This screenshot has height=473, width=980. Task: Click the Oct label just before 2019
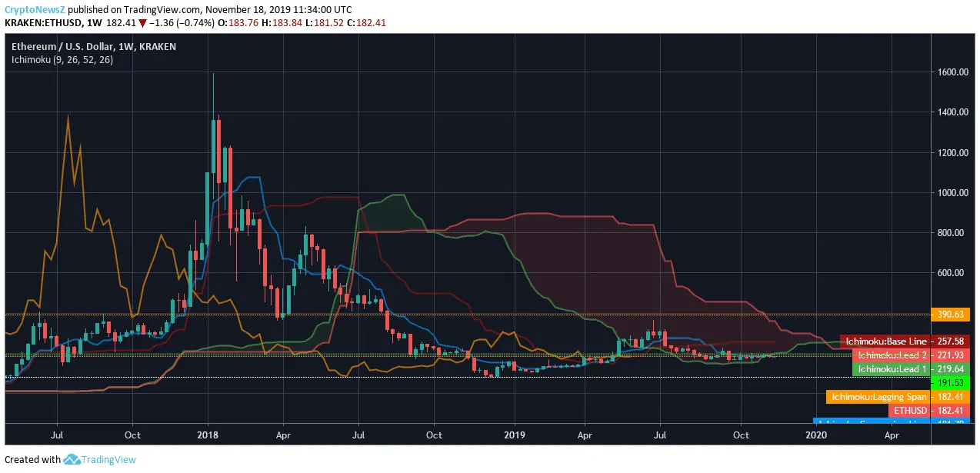point(434,435)
